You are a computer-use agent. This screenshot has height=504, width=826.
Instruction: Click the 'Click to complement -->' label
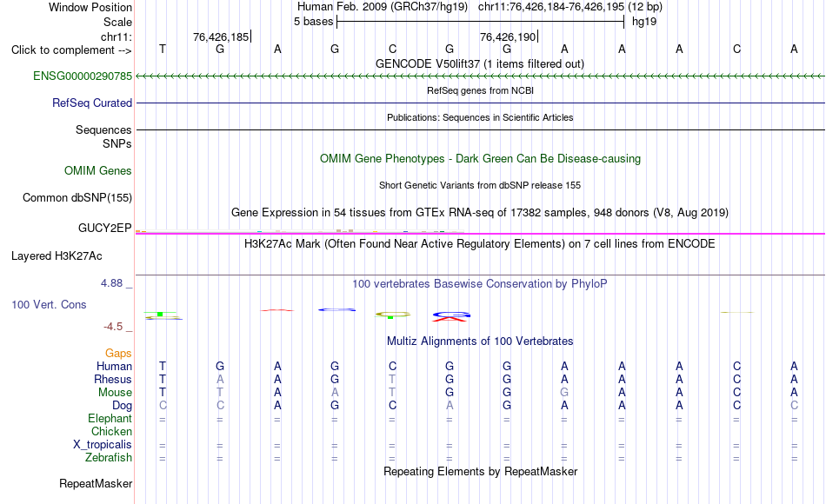[x=71, y=50]
